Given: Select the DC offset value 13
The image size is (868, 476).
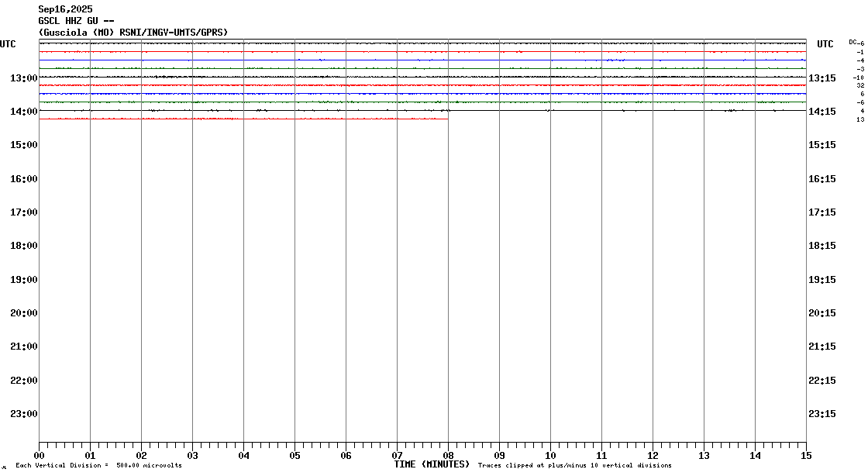Looking at the screenshot, I should click(860, 119).
